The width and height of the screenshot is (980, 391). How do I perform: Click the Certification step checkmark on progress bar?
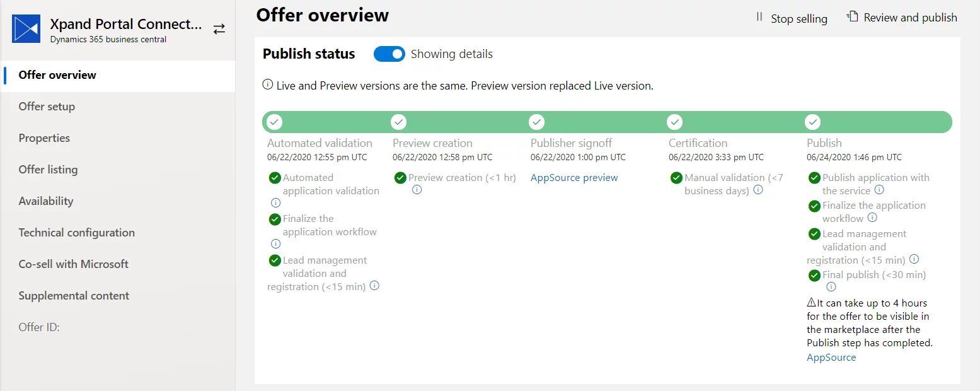675,122
